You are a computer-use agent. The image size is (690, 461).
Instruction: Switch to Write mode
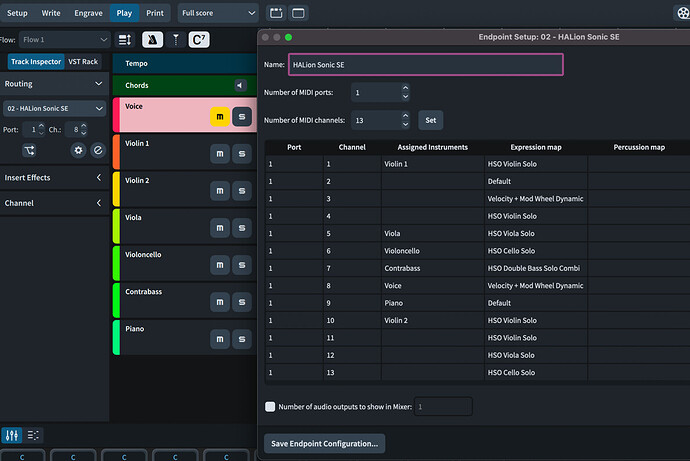[x=51, y=13]
